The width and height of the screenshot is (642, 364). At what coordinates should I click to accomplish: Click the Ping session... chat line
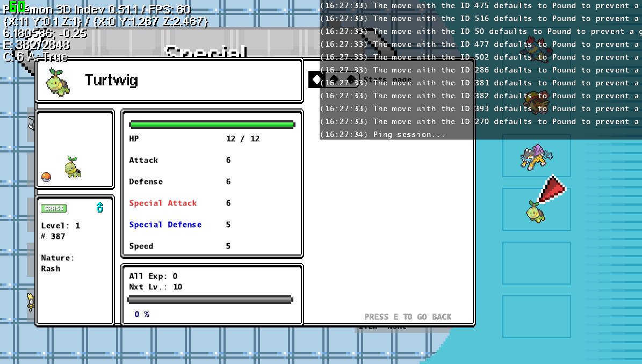coord(383,134)
